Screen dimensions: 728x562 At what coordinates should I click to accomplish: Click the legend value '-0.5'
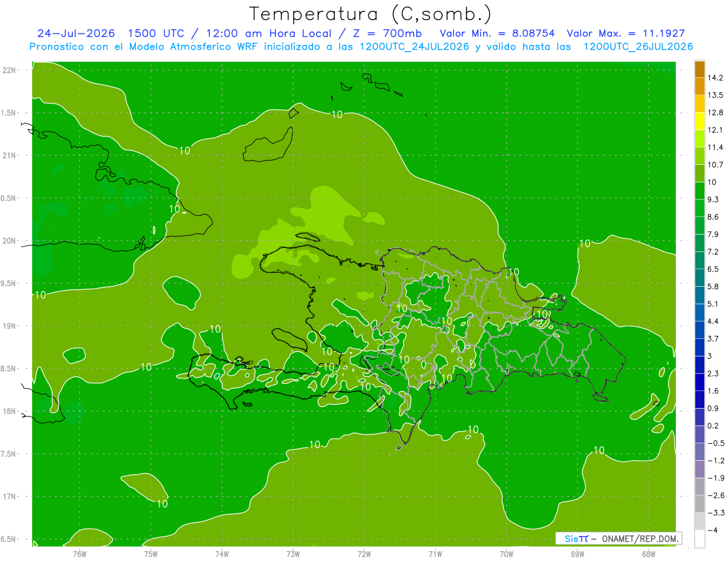[x=716, y=443]
